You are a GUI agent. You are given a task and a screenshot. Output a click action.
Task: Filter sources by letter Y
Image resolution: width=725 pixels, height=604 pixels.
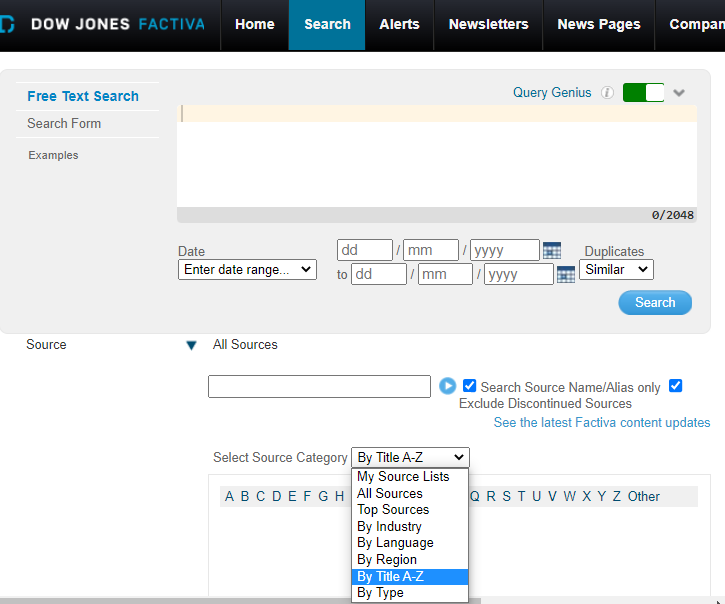[x=602, y=496]
